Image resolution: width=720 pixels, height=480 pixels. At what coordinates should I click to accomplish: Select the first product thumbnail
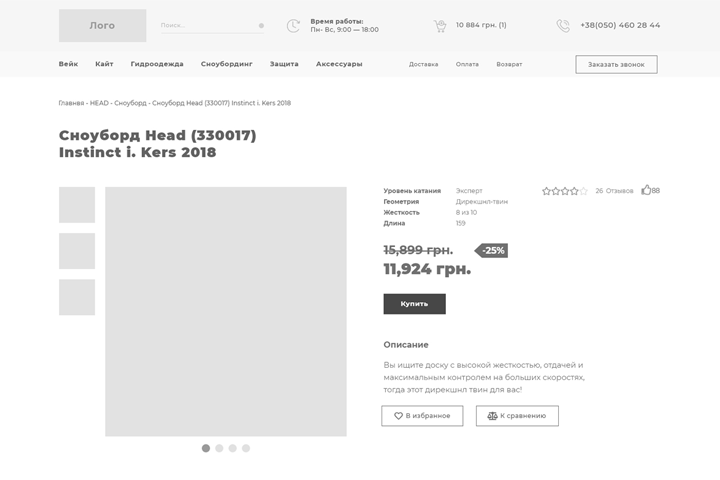click(x=77, y=205)
